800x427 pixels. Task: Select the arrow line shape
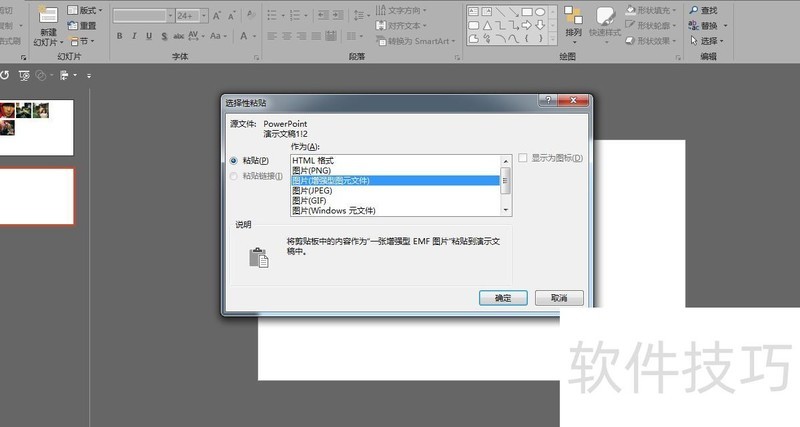coord(514,11)
